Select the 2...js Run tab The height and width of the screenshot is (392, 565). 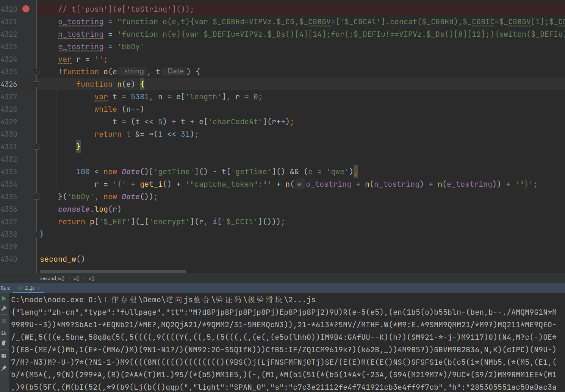coord(28,288)
